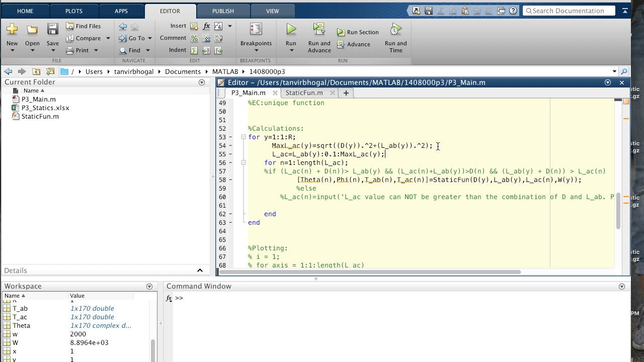Click the decrease indent icon
This screenshot has height=362, width=644.
pos(218,50)
